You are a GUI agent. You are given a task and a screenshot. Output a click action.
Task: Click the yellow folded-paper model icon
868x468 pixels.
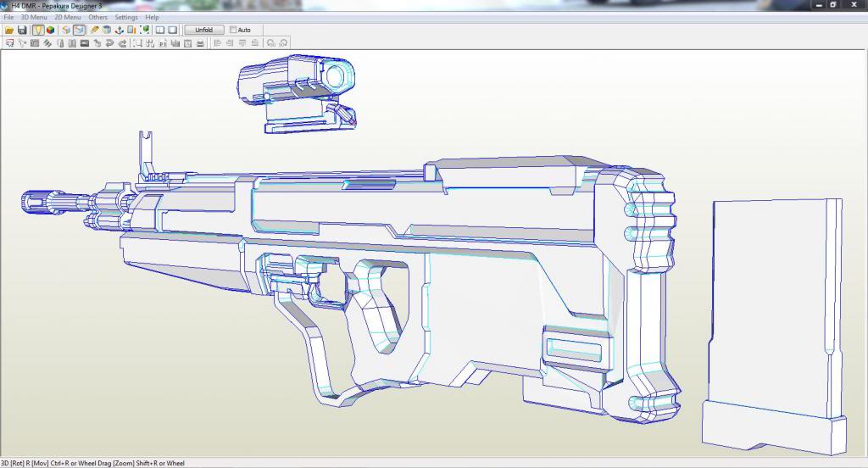[66, 30]
